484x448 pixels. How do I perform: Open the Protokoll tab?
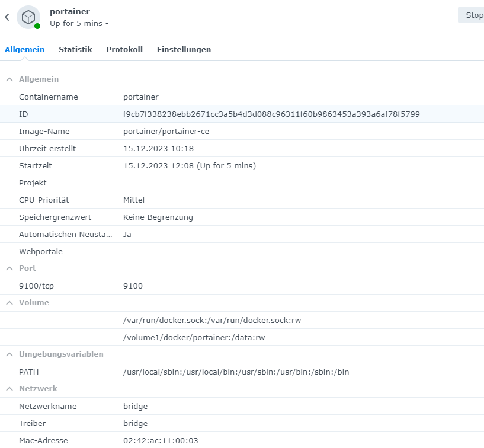pyautogui.click(x=124, y=49)
